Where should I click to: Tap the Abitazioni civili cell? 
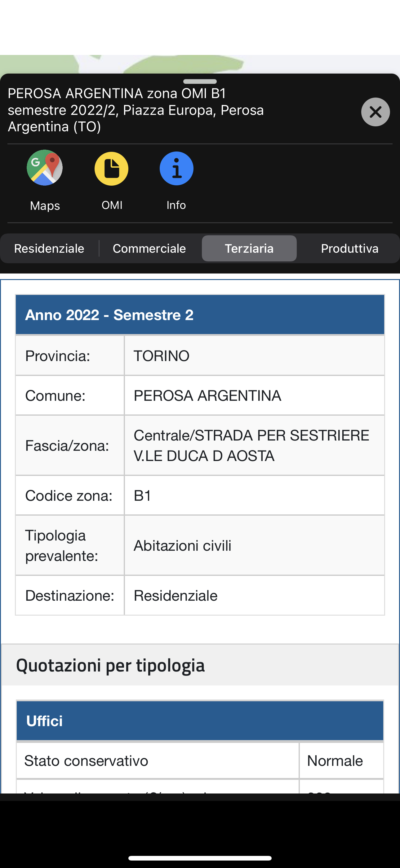pyautogui.click(x=255, y=545)
